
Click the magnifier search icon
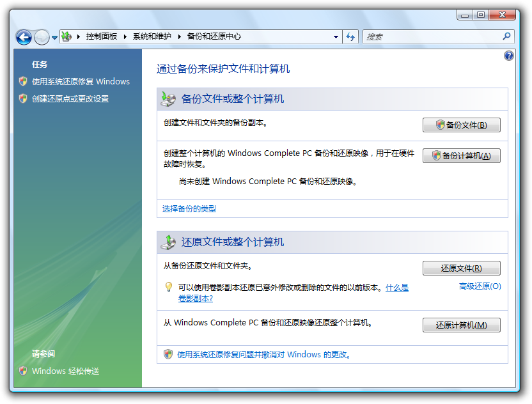click(507, 36)
